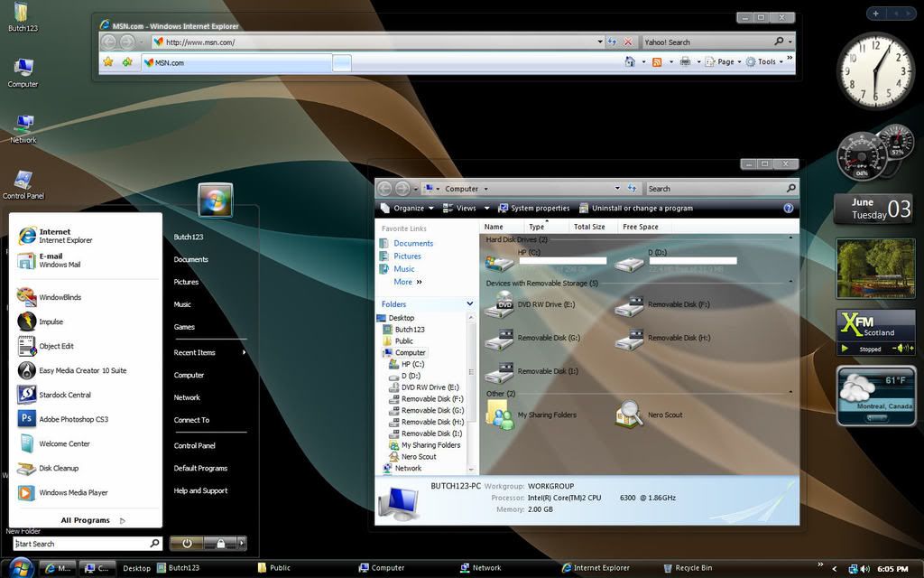Select Removable Disk (G:) in Folders tree
Screen dimensions: 924x578
(427, 411)
